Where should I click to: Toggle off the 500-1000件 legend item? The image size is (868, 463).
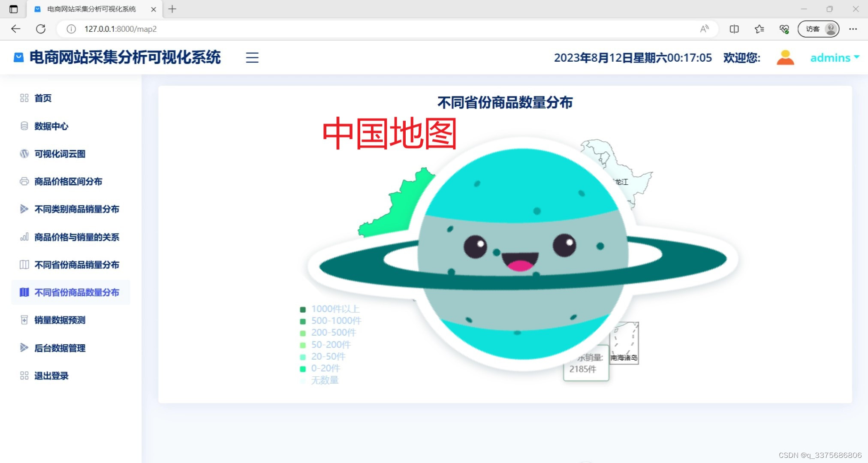pyautogui.click(x=303, y=321)
